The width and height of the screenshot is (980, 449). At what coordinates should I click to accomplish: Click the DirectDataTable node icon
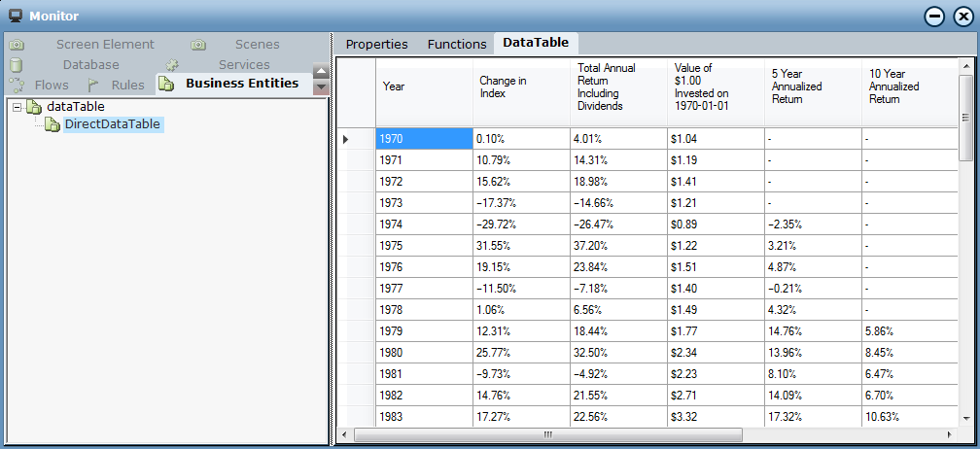click(52, 124)
